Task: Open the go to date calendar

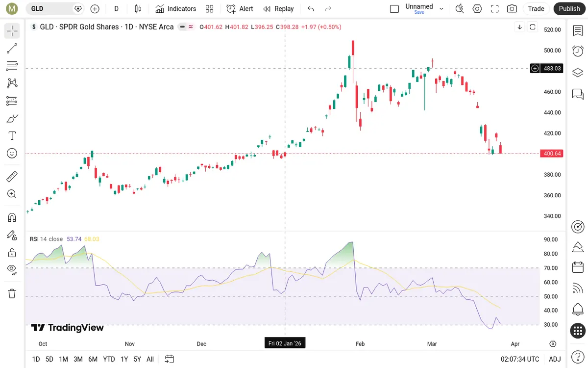Action: [x=170, y=359]
